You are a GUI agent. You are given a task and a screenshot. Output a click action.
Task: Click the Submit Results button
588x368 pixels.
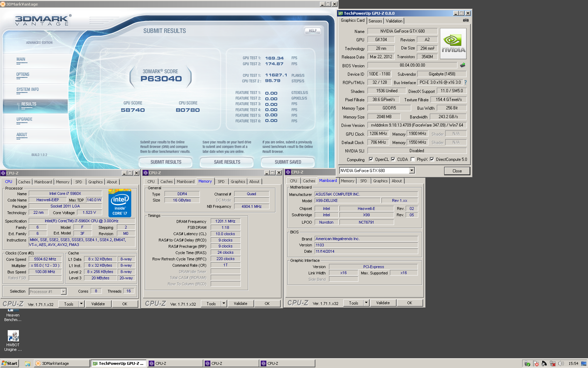point(166,162)
